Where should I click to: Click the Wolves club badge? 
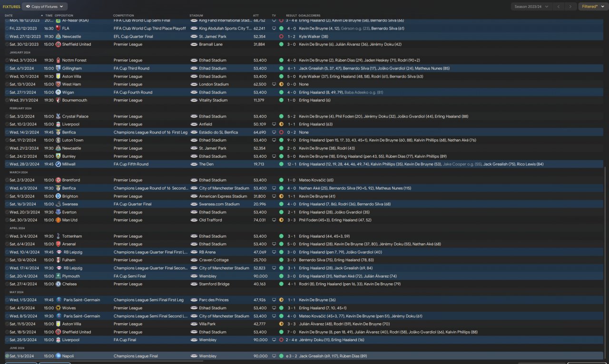tap(58, 308)
